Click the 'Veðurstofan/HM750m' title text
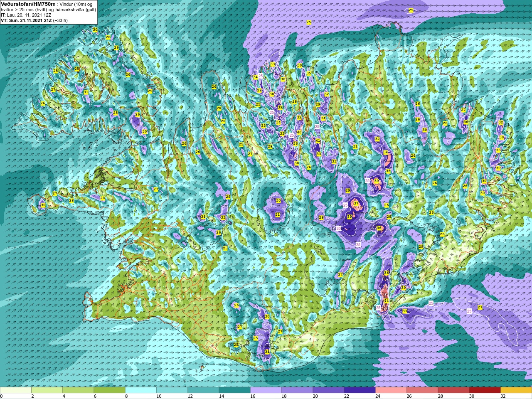 coord(28,4)
